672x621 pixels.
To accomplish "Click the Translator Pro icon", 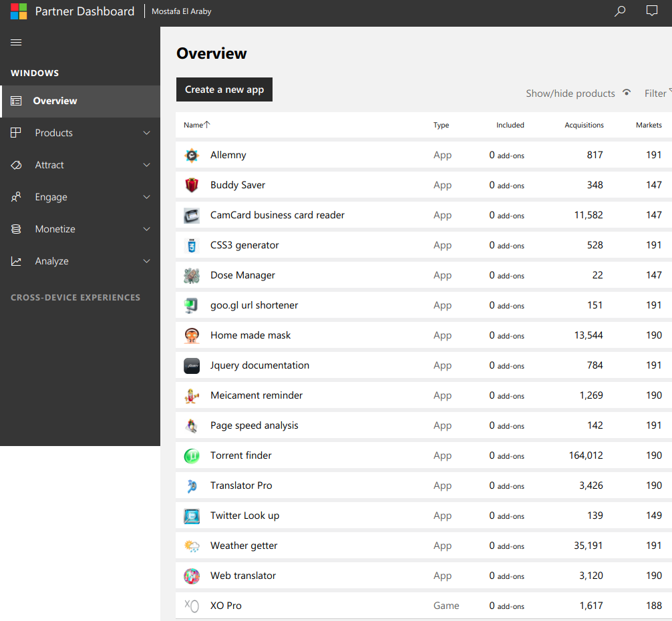I will click(192, 485).
